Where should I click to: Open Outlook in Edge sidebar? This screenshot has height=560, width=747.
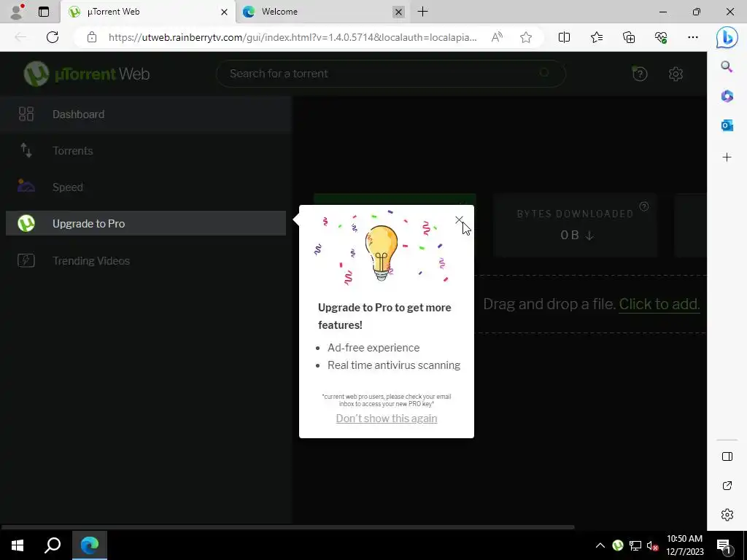(727, 125)
